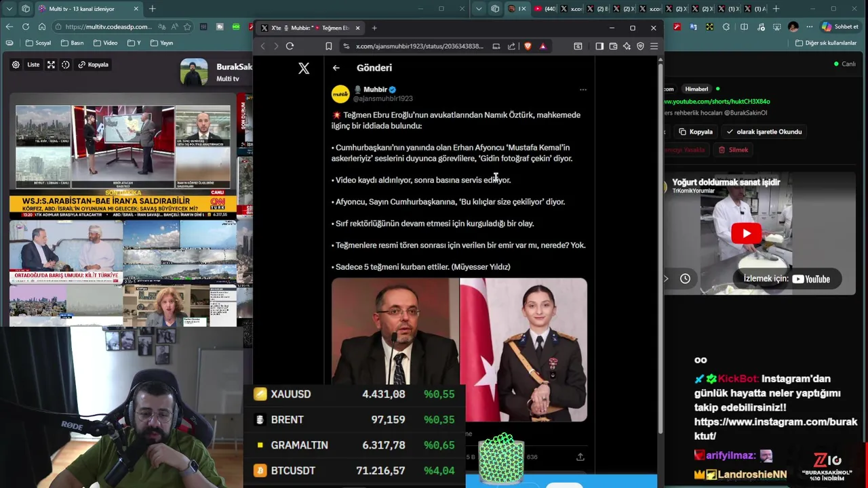868x488 pixels.
Task: Click Kopyala link button in Multi tv toolbar
Action: click(94, 64)
